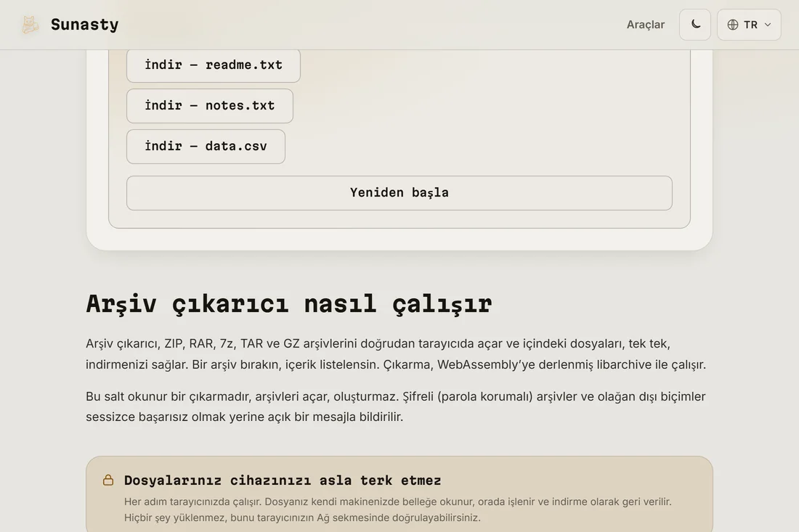This screenshot has height=532, width=799.
Task: Click the title Dosyalarınız cihazınızı asla terk etmez
Action: [x=283, y=480]
